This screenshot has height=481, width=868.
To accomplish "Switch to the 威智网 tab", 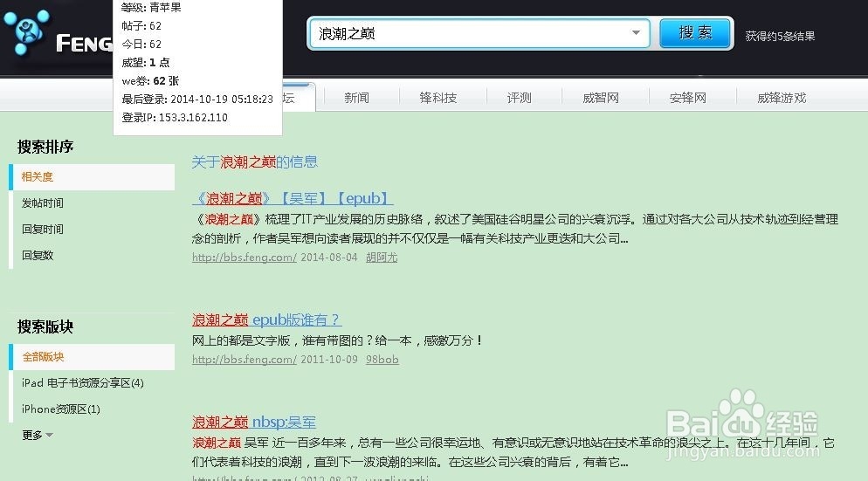I will click(x=601, y=98).
